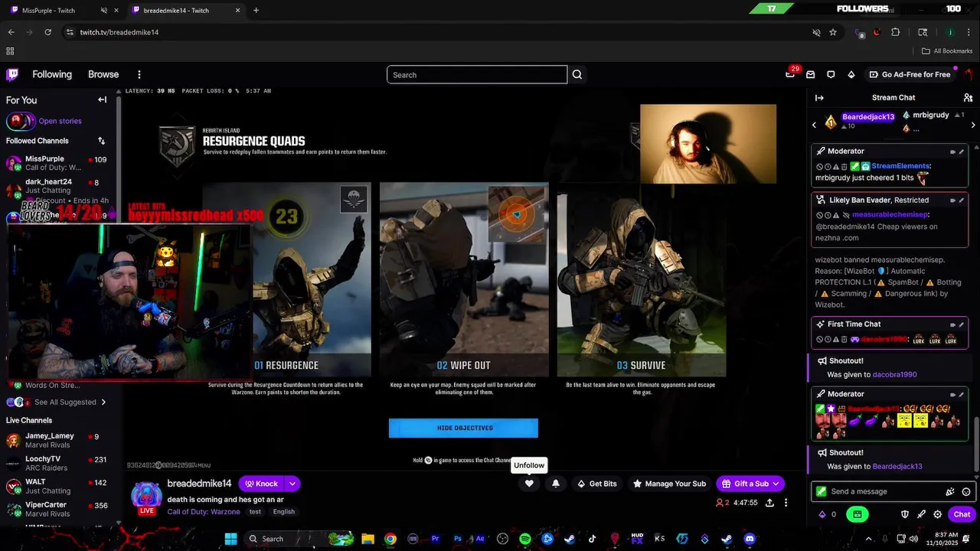Collapse the For You sidebar
Screen dimensions: 980x551
pyautogui.click(x=102, y=99)
